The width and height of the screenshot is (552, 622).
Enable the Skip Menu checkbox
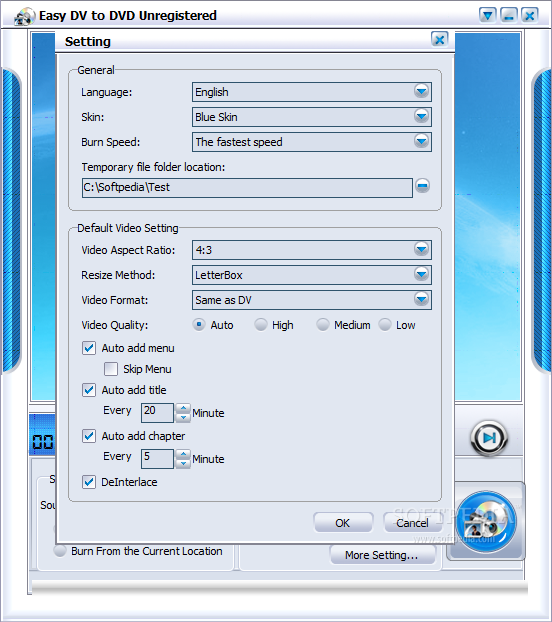pyautogui.click(x=111, y=369)
